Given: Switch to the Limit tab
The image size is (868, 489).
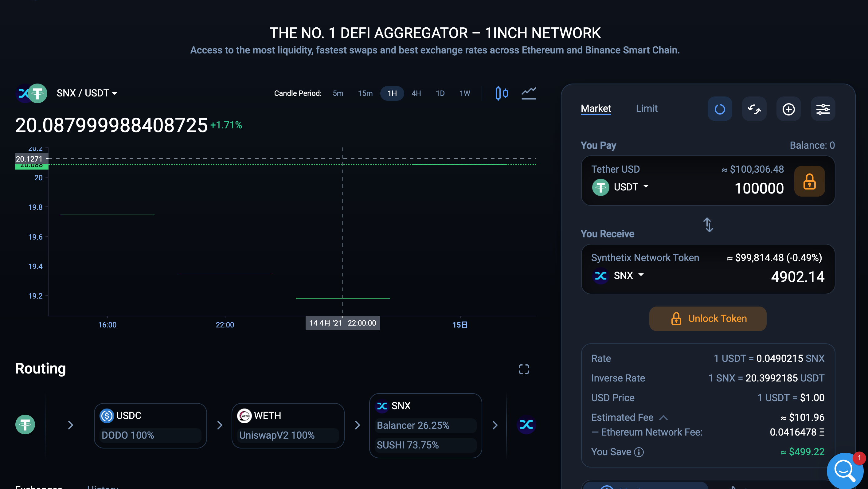Looking at the screenshot, I should [646, 108].
